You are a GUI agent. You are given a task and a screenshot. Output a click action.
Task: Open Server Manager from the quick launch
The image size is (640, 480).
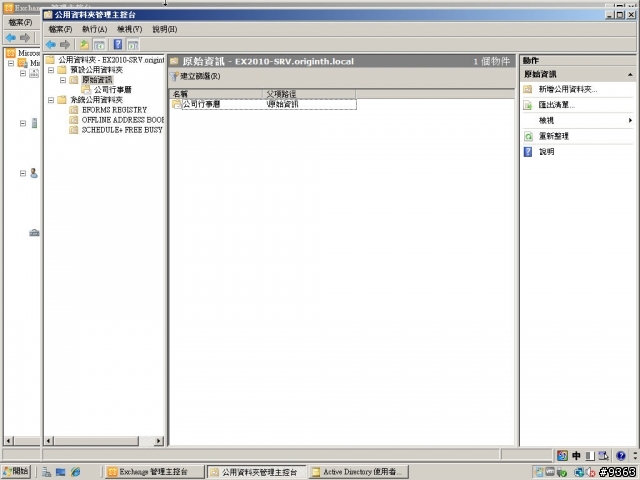pyautogui.click(x=47, y=472)
